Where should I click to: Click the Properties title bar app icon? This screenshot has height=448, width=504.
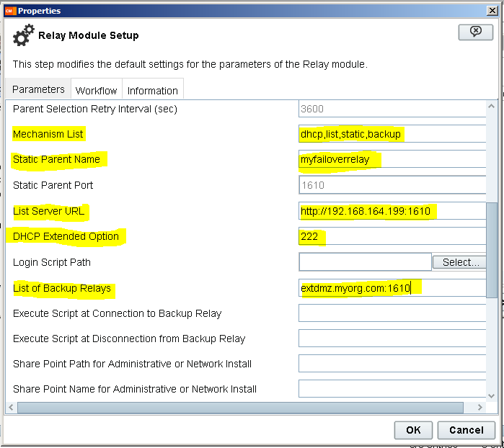click(x=10, y=11)
